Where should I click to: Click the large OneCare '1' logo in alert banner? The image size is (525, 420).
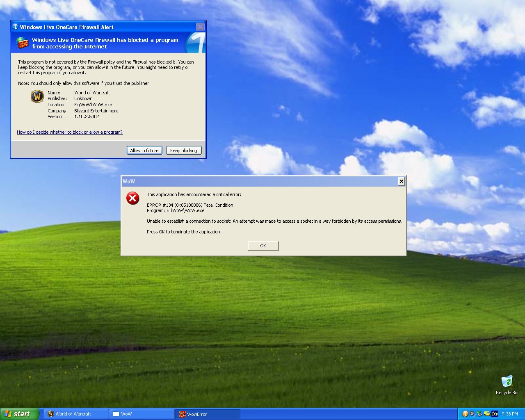195,43
